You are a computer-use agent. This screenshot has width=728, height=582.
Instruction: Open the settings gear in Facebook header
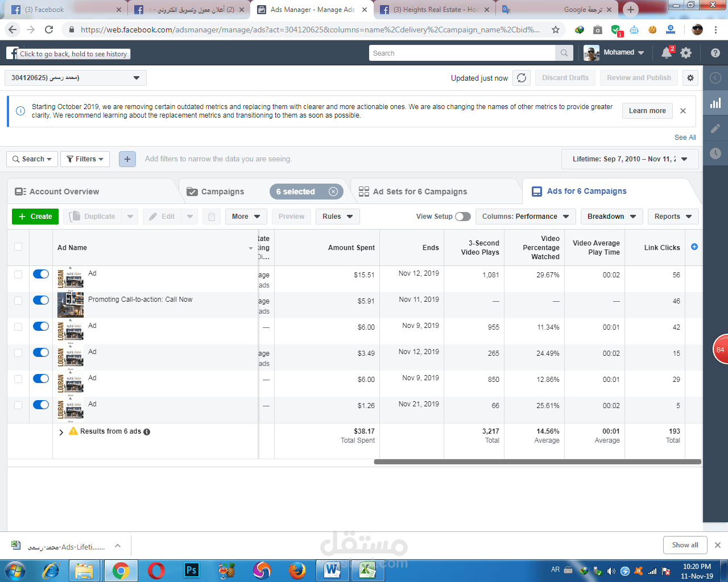[x=686, y=53]
